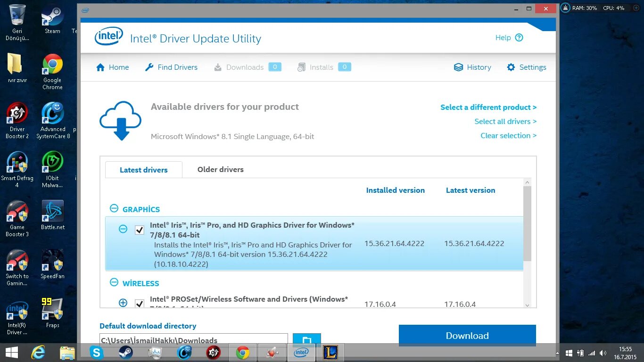The height and width of the screenshot is (362, 644).
Task: Collapse the WIRELESS category
Action: coord(114,282)
